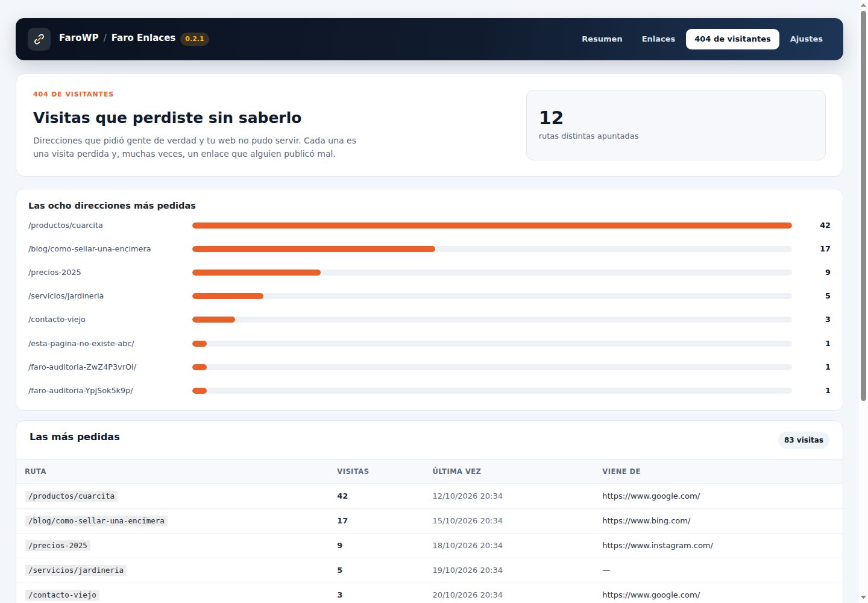
Task: Click /faro-auditoria-ZwZ4P3vrOI/ in the chart
Action: [83, 367]
